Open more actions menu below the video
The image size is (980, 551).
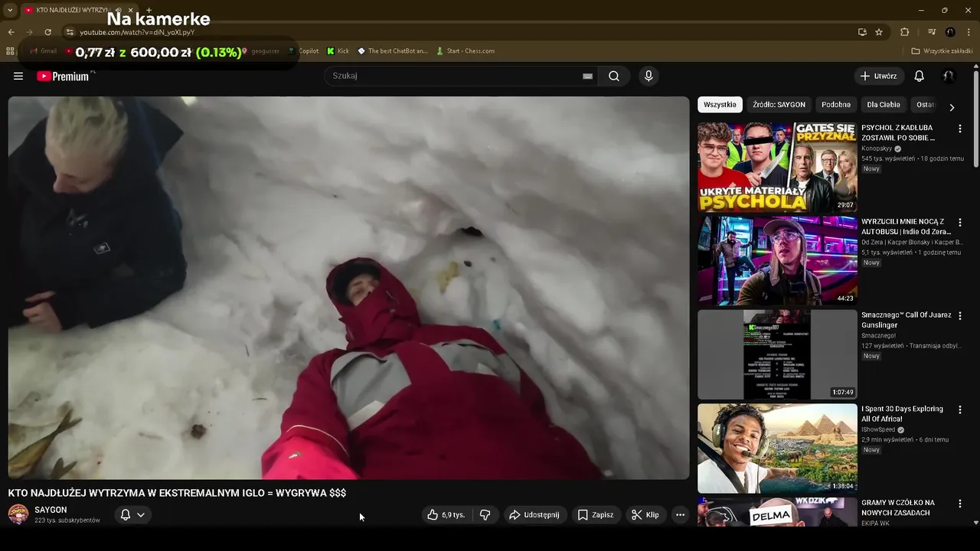(x=680, y=515)
